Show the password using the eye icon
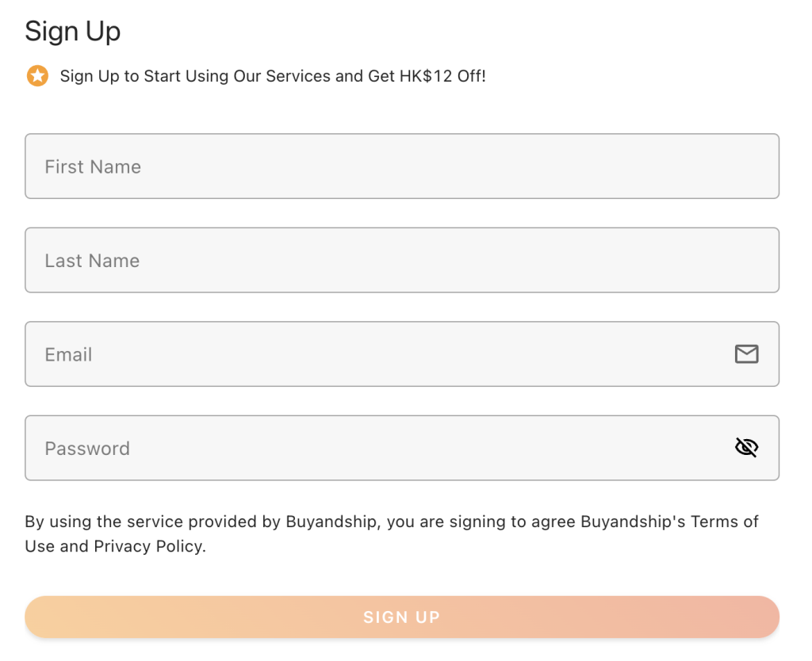This screenshot has width=812, height=661. coord(746,448)
